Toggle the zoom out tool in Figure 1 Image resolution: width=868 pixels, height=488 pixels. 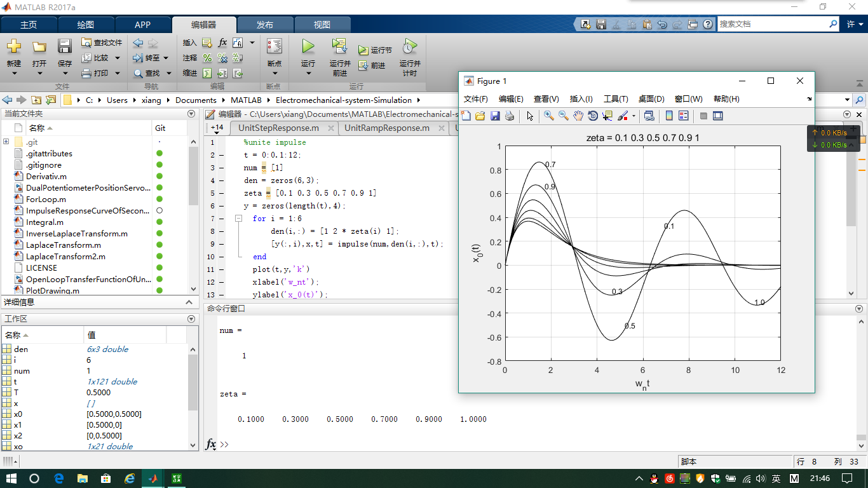point(564,116)
